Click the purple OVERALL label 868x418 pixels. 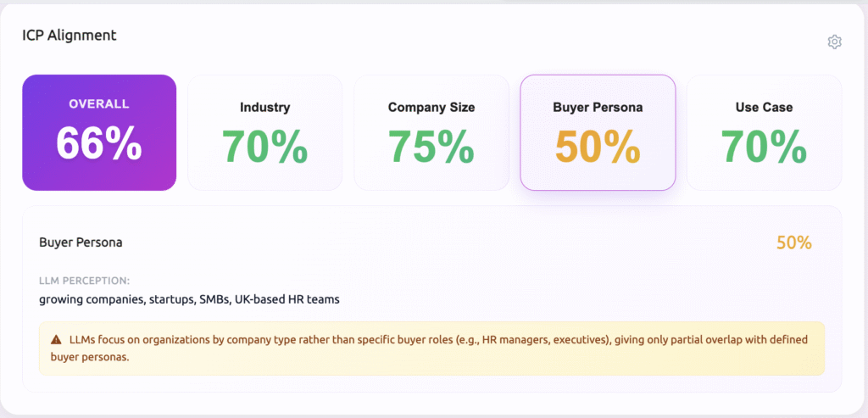pyautogui.click(x=99, y=104)
